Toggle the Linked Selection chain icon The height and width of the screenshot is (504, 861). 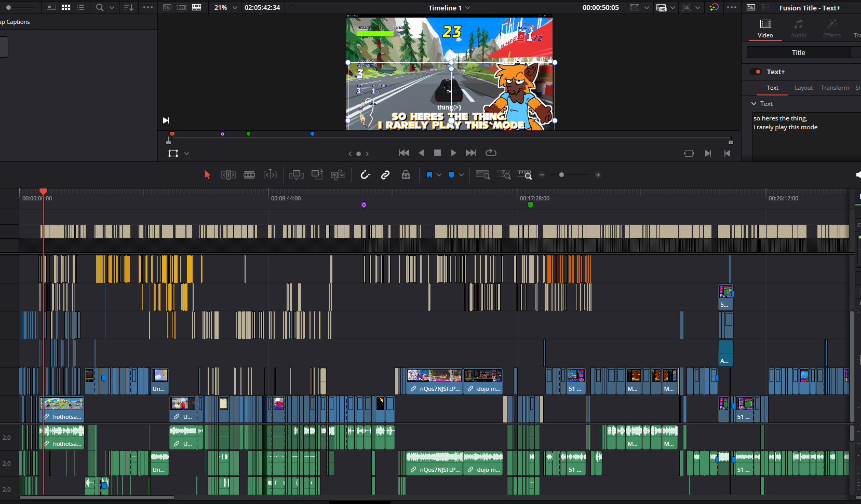point(385,175)
